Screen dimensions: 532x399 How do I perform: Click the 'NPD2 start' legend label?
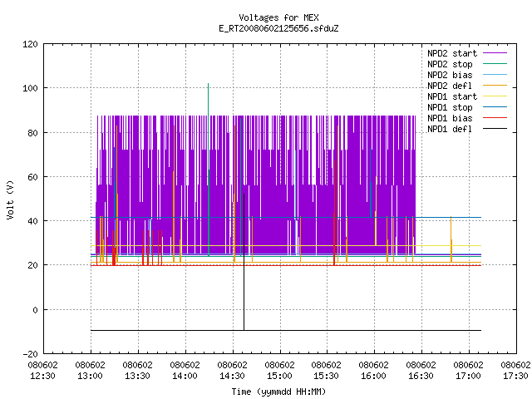pos(452,53)
